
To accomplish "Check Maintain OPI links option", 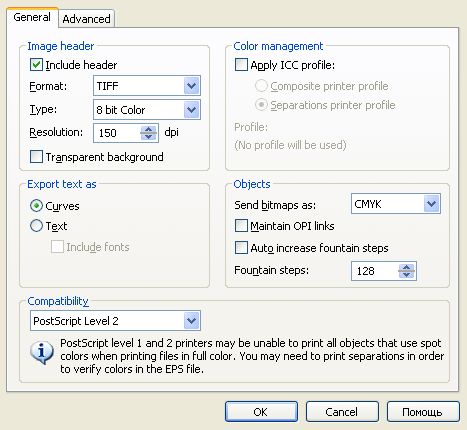I will 241,226.
